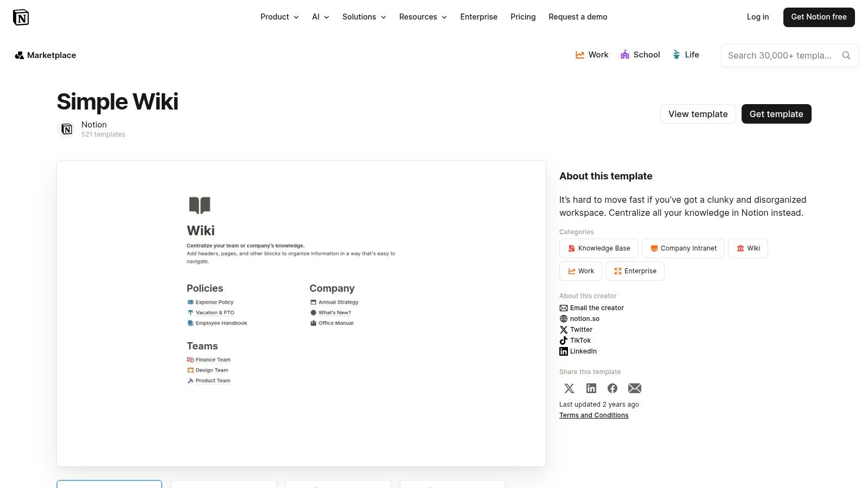Image resolution: width=868 pixels, height=488 pixels.
Task: Share template via LinkedIn icon
Action: coord(591,388)
